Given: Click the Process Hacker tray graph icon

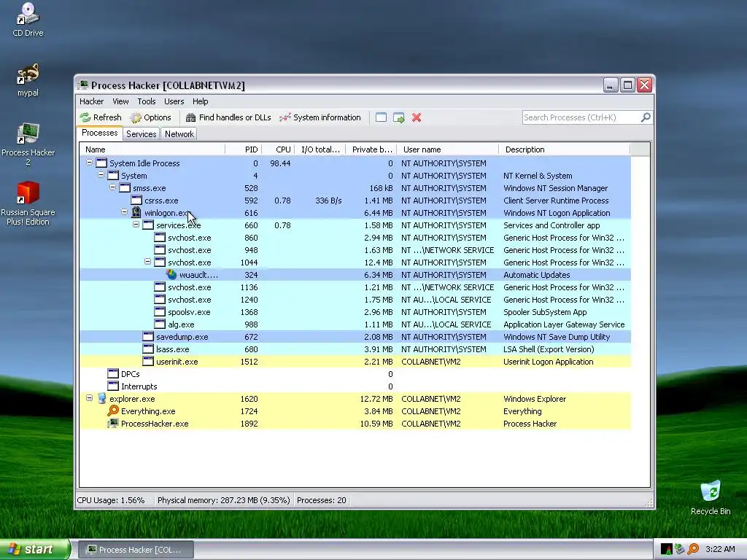Looking at the screenshot, I should coord(667,549).
